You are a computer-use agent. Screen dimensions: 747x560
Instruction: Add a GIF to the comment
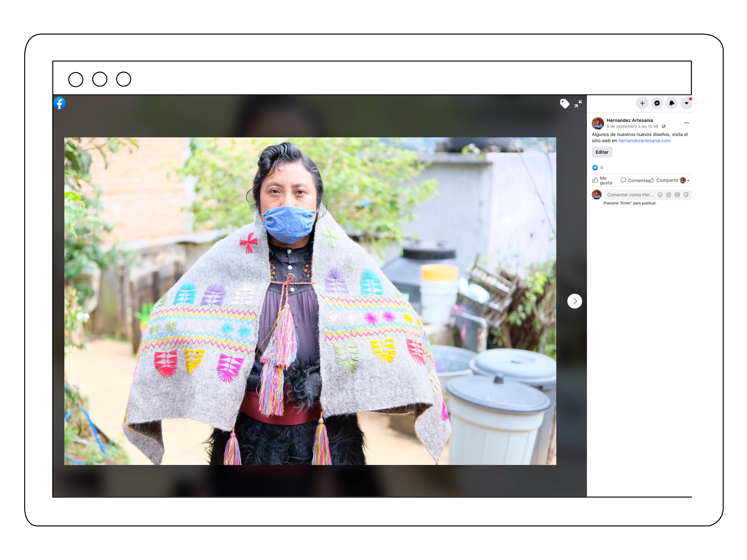[677, 195]
